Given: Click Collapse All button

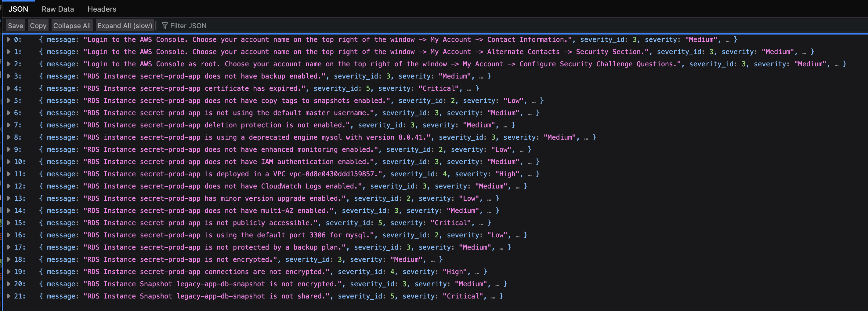Looking at the screenshot, I should (x=72, y=26).
